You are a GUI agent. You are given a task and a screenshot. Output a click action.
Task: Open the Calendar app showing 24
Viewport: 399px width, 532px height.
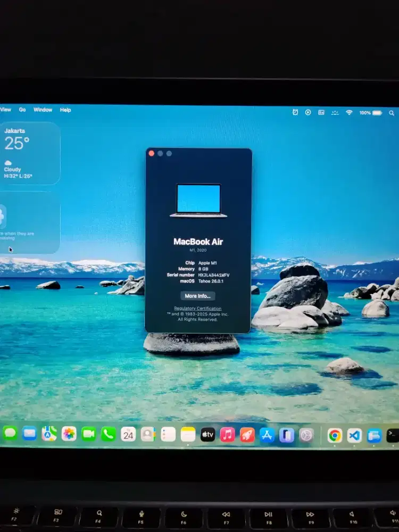click(x=128, y=434)
